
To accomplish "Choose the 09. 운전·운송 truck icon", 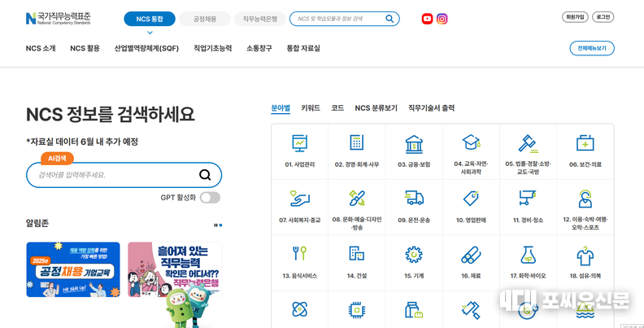I will 414,198.
